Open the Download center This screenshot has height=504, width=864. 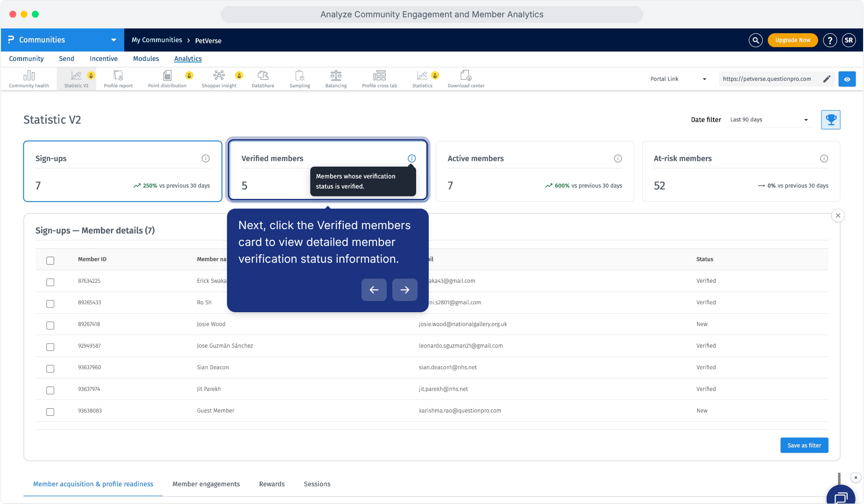pyautogui.click(x=466, y=78)
